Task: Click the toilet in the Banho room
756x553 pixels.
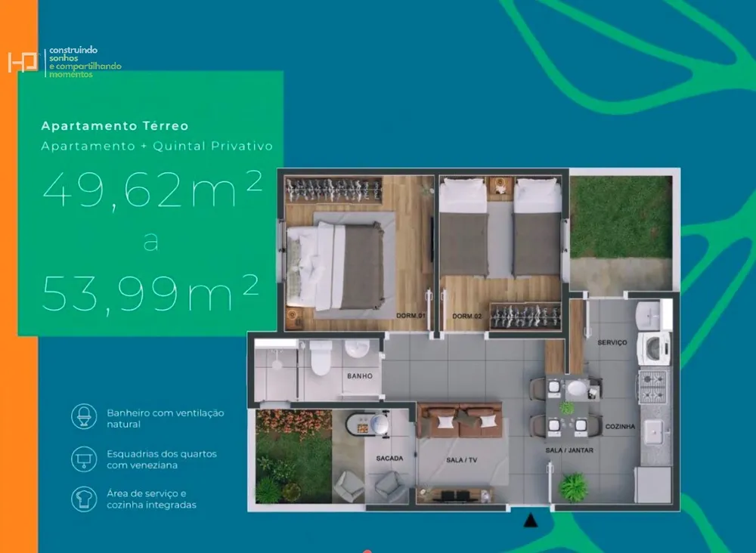Action: (321, 357)
